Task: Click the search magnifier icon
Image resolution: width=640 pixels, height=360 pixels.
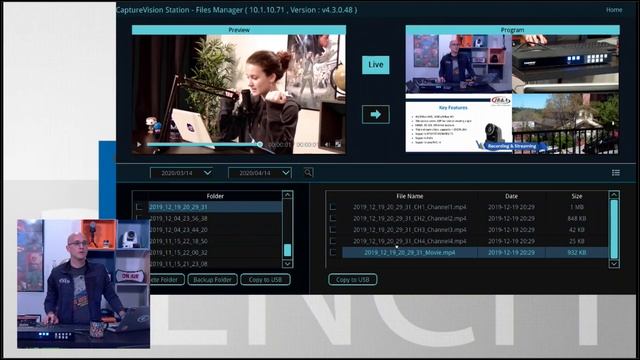Action: pos(308,173)
